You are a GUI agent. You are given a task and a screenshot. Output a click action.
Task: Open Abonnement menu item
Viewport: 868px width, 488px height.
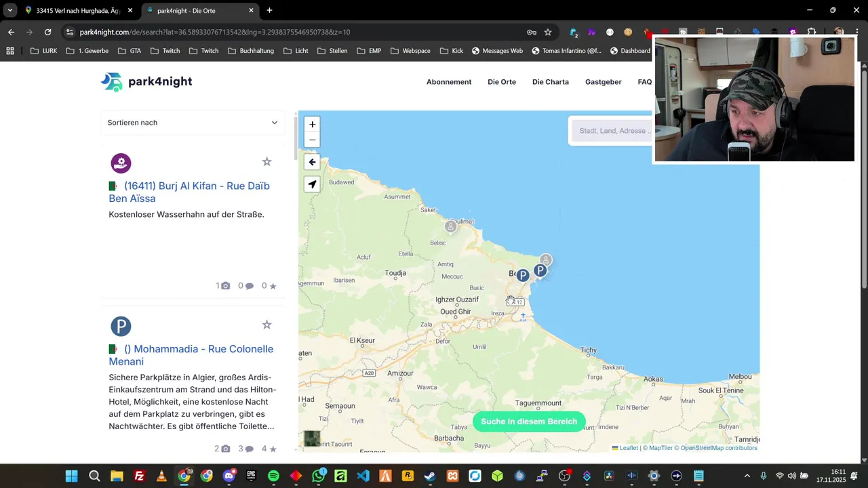pyautogui.click(x=449, y=82)
